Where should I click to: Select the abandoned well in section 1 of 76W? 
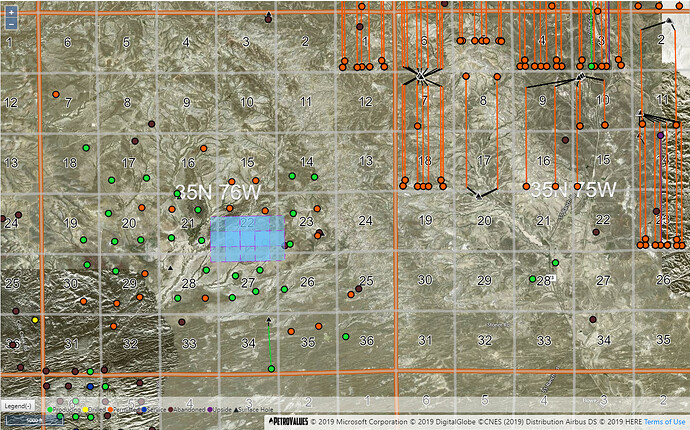(x=360, y=26)
